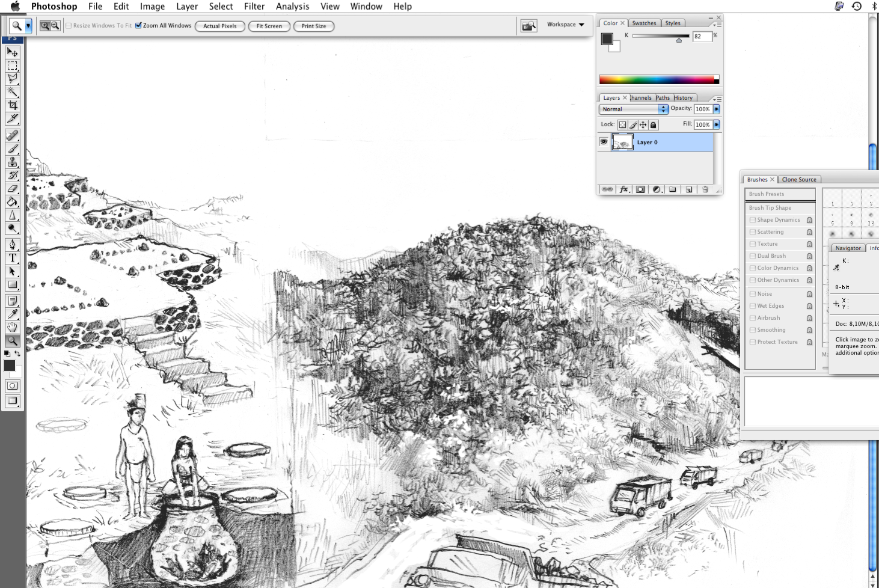
Task: Open the Normal blend mode dropdown
Action: (634, 109)
